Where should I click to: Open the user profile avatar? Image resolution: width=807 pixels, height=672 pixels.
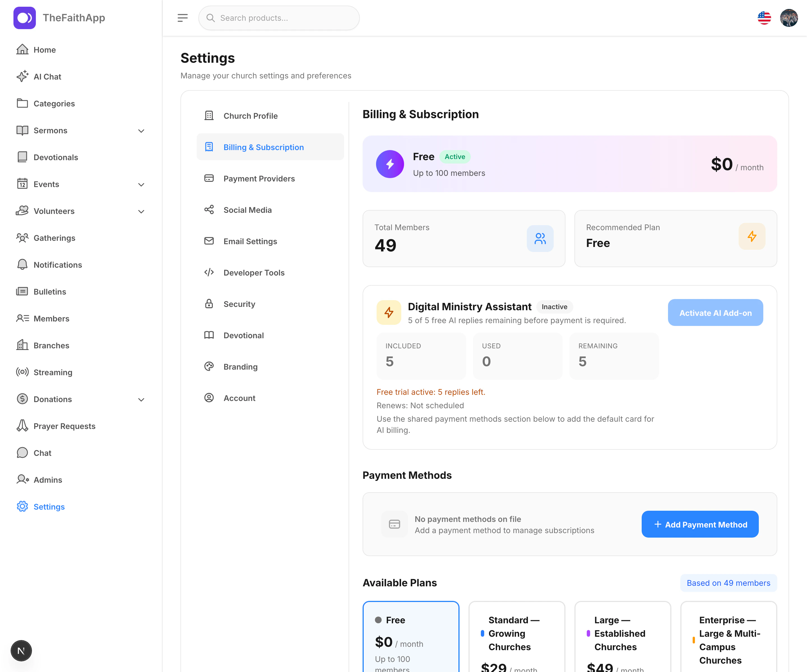pyautogui.click(x=789, y=18)
